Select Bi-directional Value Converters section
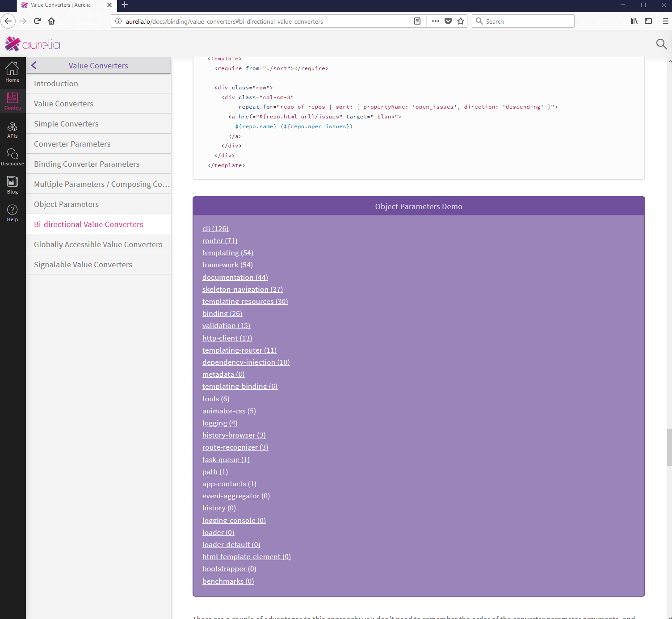 pyautogui.click(x=98, y=224)
